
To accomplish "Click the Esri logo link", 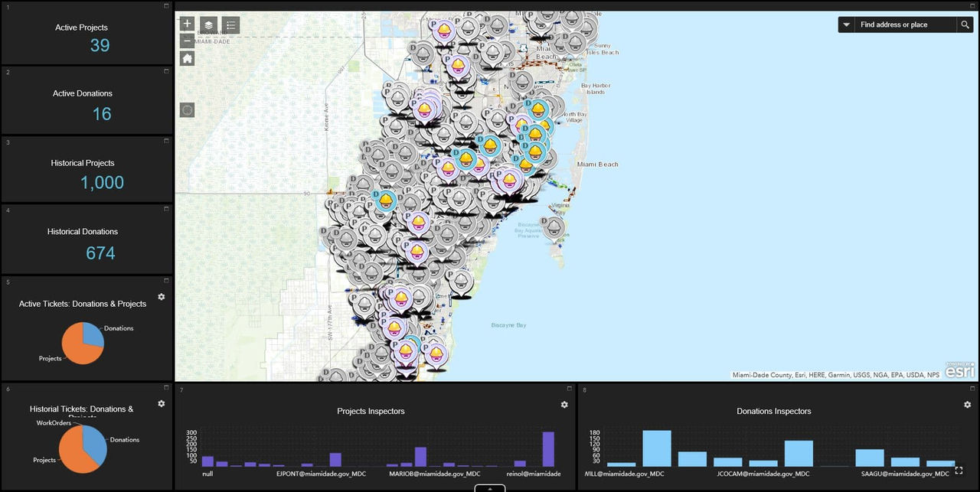I will pyautogui.click(x=958, y=370).
